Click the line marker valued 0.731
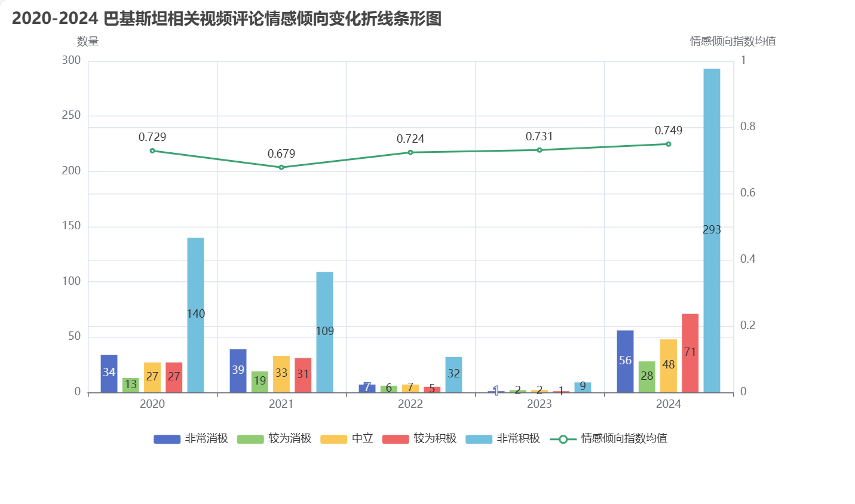This screenshot has height=504, width=855. tap(540, 150)
